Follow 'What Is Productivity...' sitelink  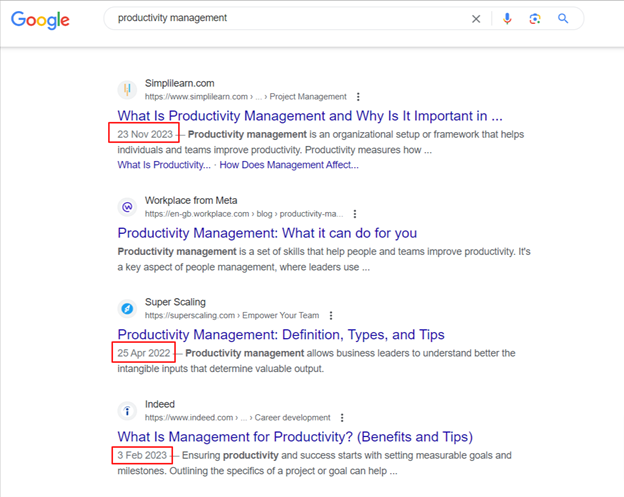click(164, 165)
